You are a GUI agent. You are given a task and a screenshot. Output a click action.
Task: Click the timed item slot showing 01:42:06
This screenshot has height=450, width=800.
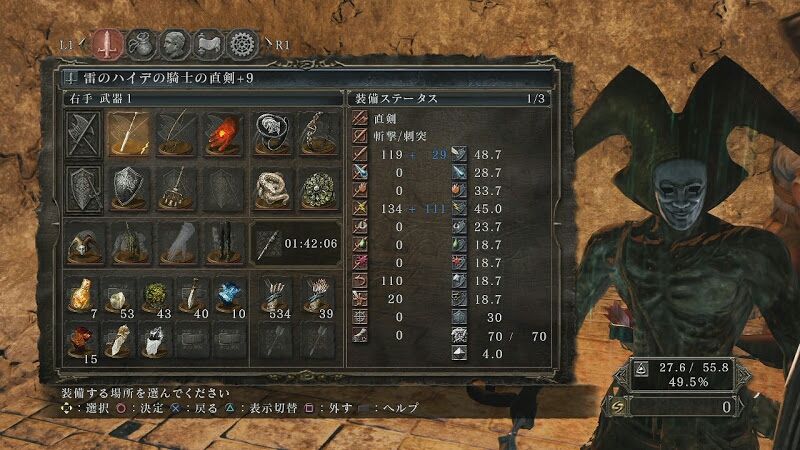pyautogui.click(x=297, y=243)
